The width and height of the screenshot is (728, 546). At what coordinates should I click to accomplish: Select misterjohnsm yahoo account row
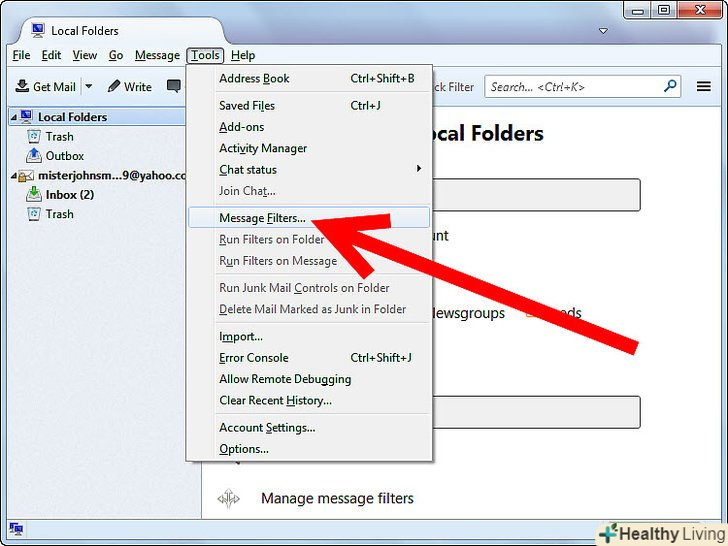(97, 175)
